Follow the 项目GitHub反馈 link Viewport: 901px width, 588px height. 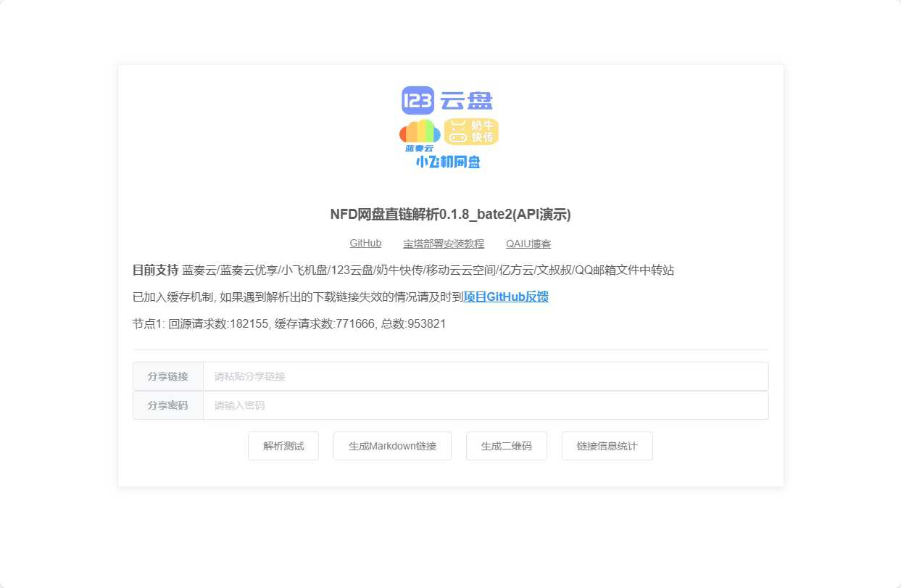(x=506, y=297)
